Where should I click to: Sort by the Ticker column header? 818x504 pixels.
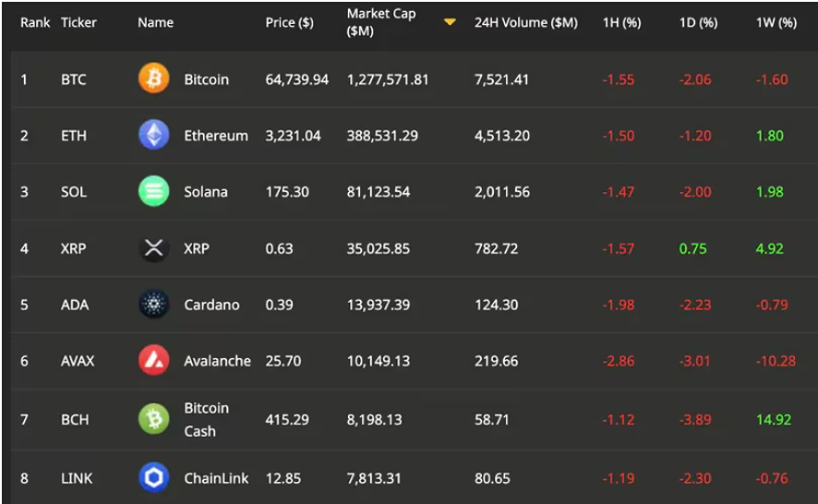78,22
